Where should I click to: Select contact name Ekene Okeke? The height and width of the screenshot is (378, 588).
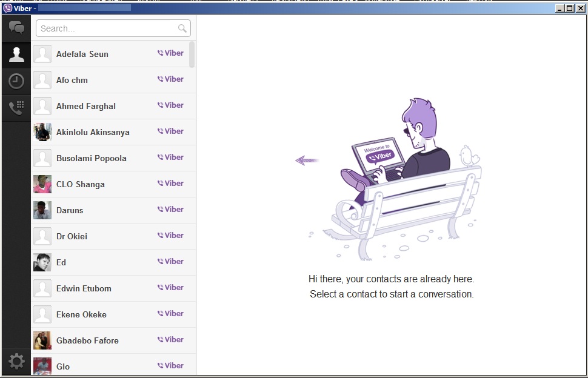81,314
